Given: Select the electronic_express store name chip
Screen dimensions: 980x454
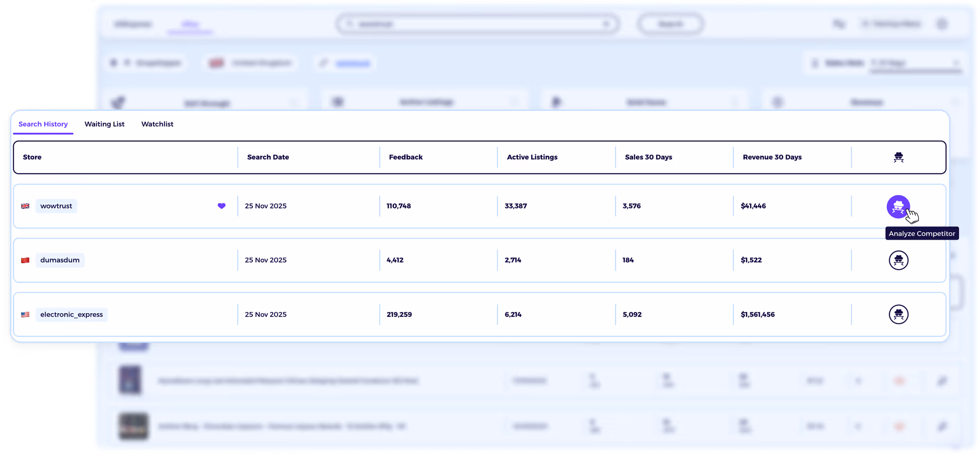Looking at the screenshot, I should [71, 314].
